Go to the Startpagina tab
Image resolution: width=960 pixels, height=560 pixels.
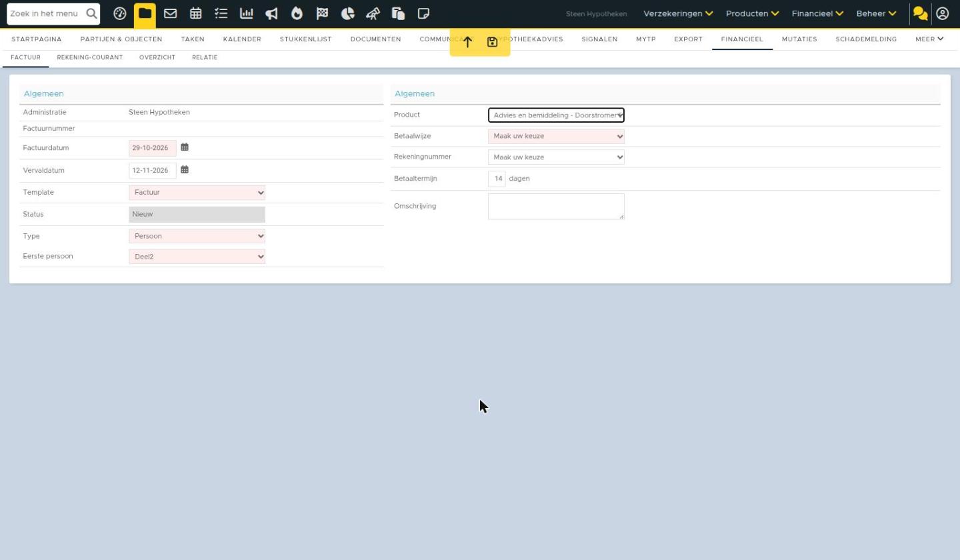pos(37,39)
